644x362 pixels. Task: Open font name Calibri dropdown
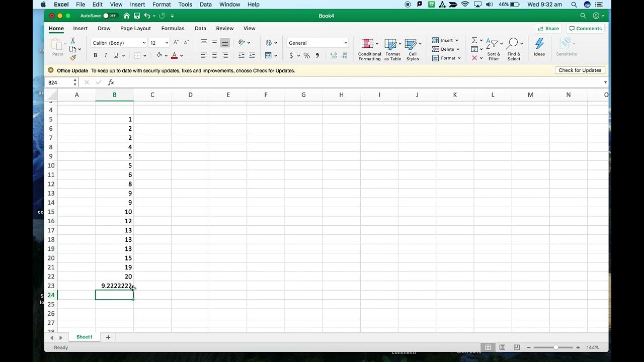[144, 43]
